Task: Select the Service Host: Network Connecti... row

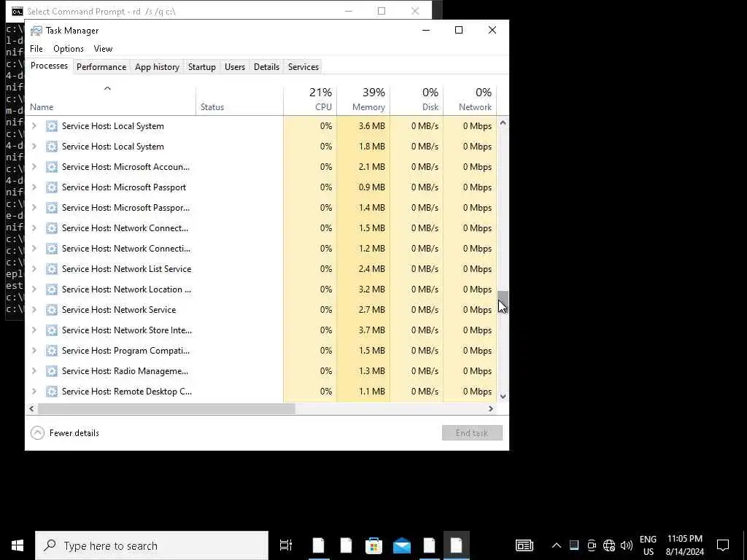Action: click(x=261, y=248)
